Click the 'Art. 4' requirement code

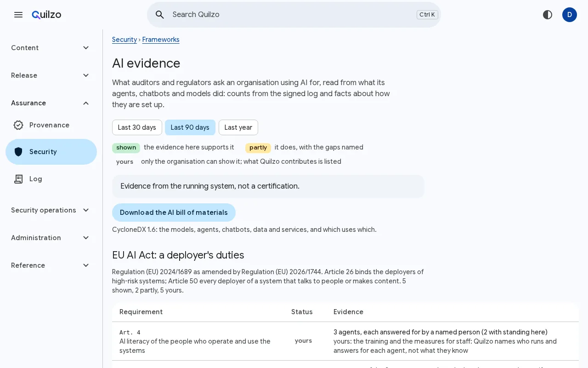coord(130,333)
